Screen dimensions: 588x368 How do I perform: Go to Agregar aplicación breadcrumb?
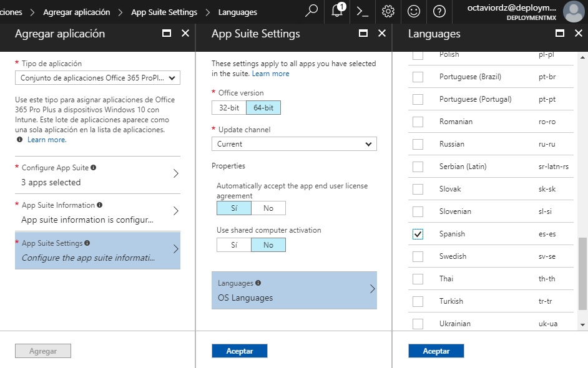tap(76, 12)
